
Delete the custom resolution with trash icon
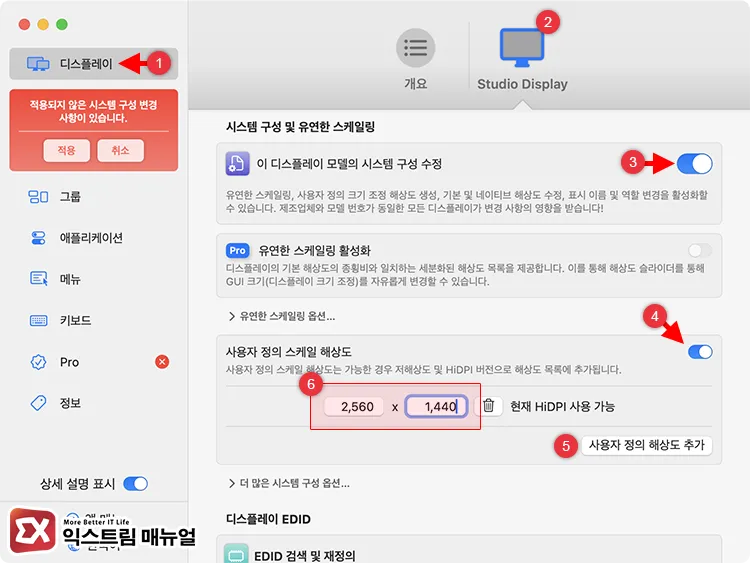(x=488, y=406)
